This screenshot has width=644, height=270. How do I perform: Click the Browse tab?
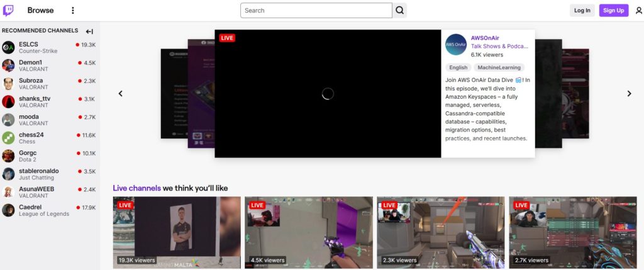point(40,11)
